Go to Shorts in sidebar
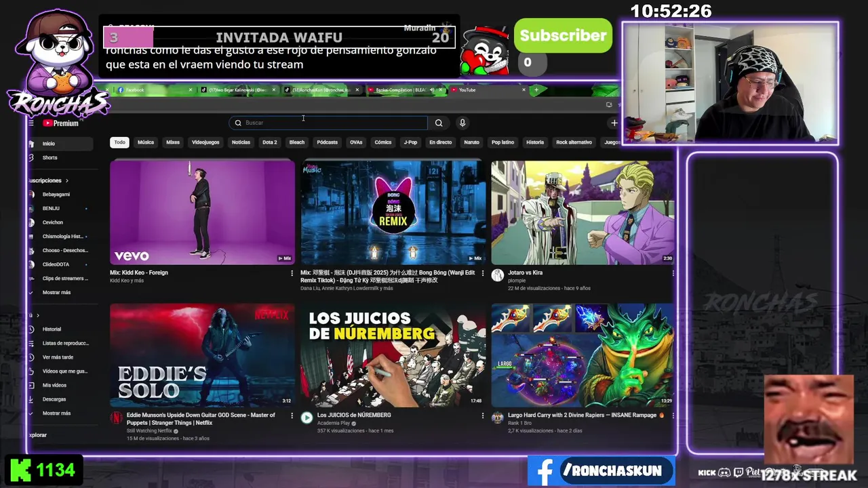This screenshot has height=488, width=868. (x=60, y=158)
